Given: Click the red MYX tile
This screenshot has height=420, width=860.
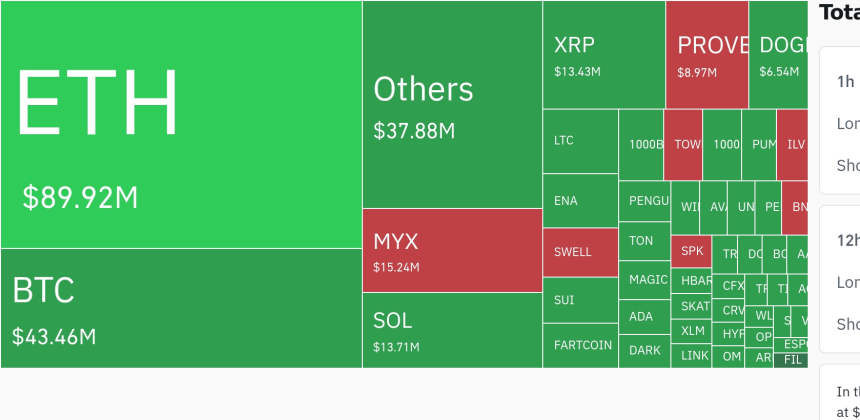Looking at the screenshot, I should tap(452, 250).
